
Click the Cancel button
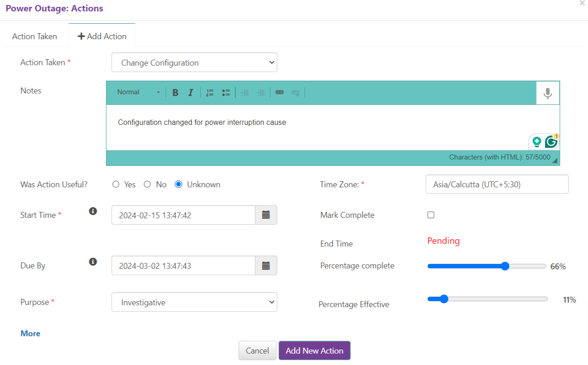(x=257, y=350)
